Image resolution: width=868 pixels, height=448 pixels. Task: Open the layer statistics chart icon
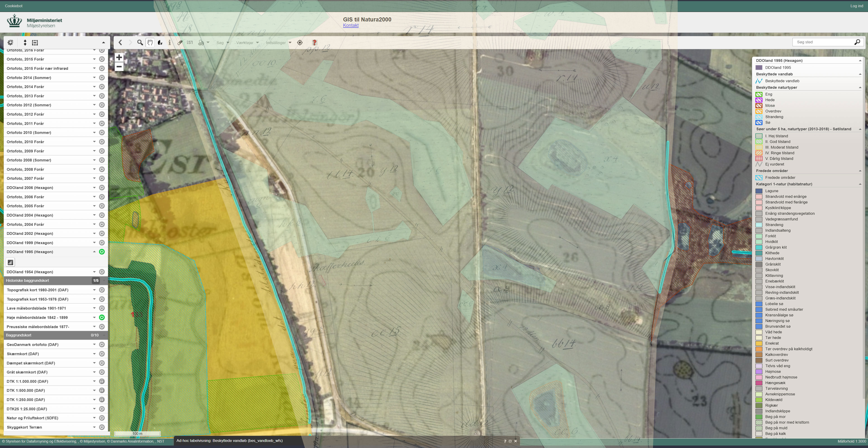click(10, 262)
